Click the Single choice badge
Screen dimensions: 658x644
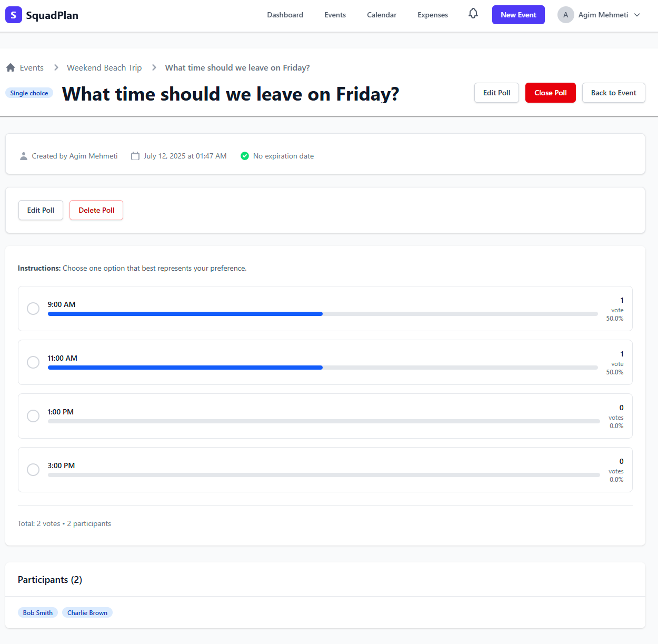[x=29, y=93]
